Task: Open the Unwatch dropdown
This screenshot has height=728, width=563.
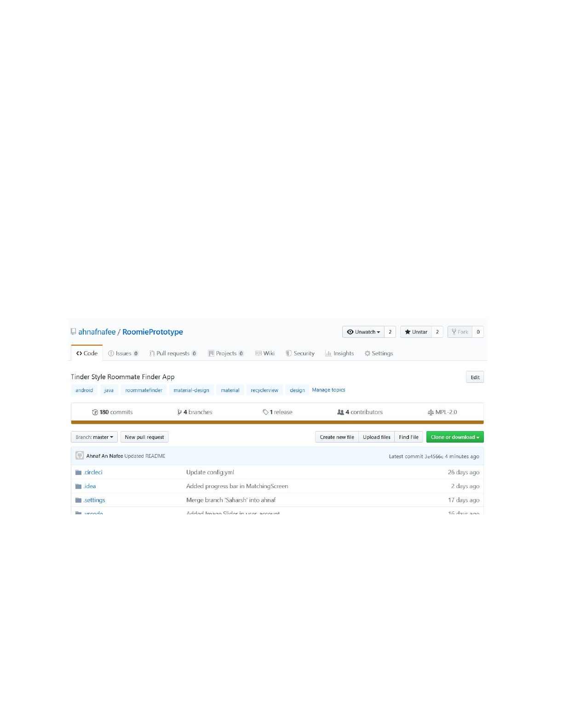Action: coord(363,332)
